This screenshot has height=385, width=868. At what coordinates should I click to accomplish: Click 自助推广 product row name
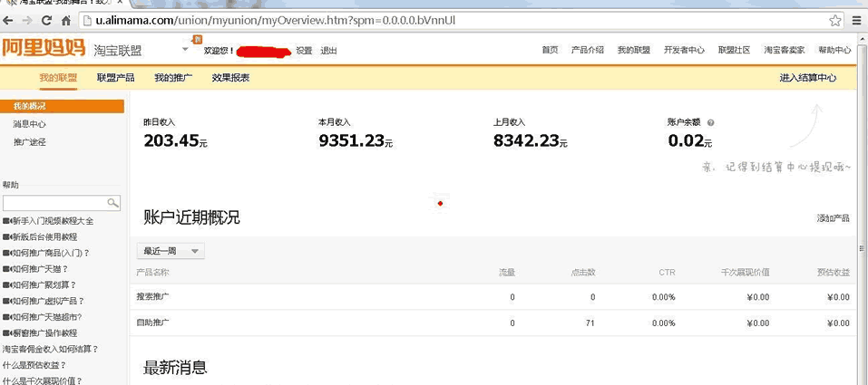click(152, 322)
